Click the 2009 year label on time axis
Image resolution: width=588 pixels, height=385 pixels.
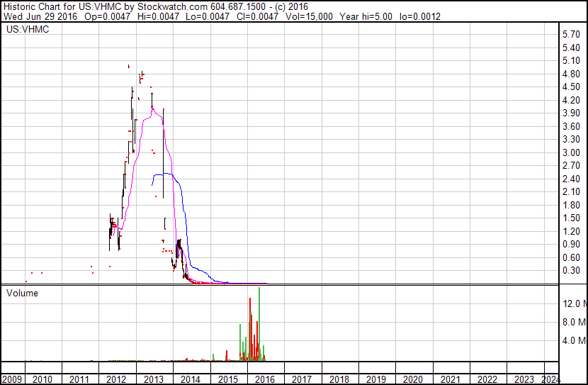12,379
